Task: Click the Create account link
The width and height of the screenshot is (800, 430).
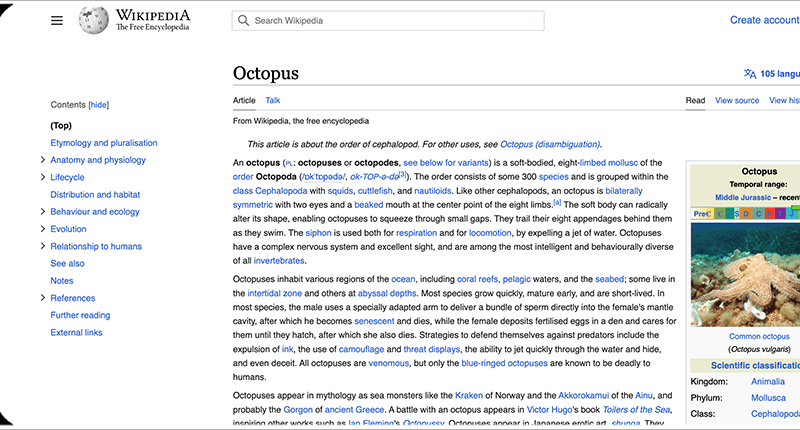Action: tap(764, 20)
